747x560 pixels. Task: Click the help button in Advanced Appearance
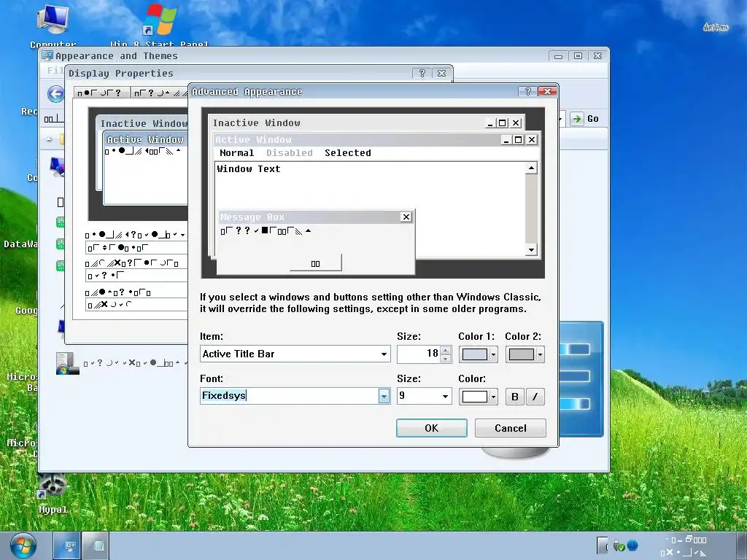(527, 91)
